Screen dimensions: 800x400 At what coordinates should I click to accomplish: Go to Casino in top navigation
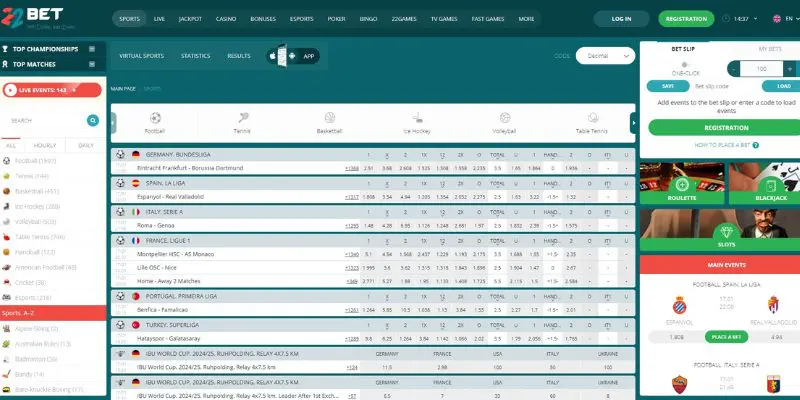227,18
